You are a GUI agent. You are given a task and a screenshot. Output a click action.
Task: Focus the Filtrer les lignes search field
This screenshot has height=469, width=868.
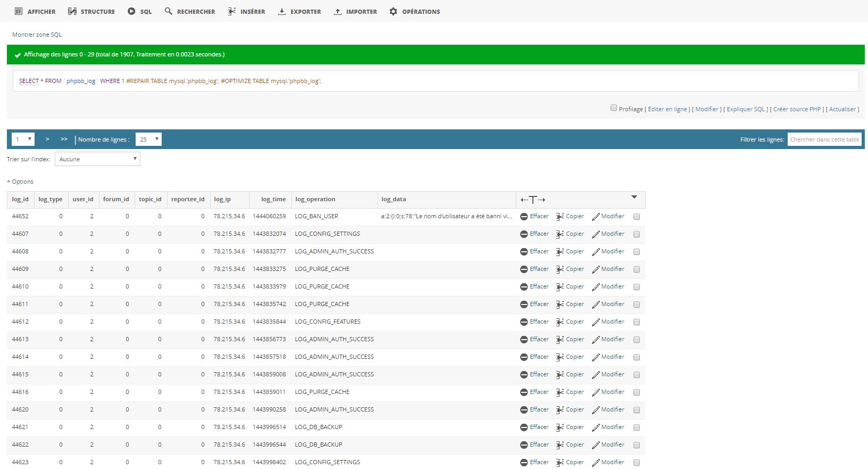click(x=824, y=139)
